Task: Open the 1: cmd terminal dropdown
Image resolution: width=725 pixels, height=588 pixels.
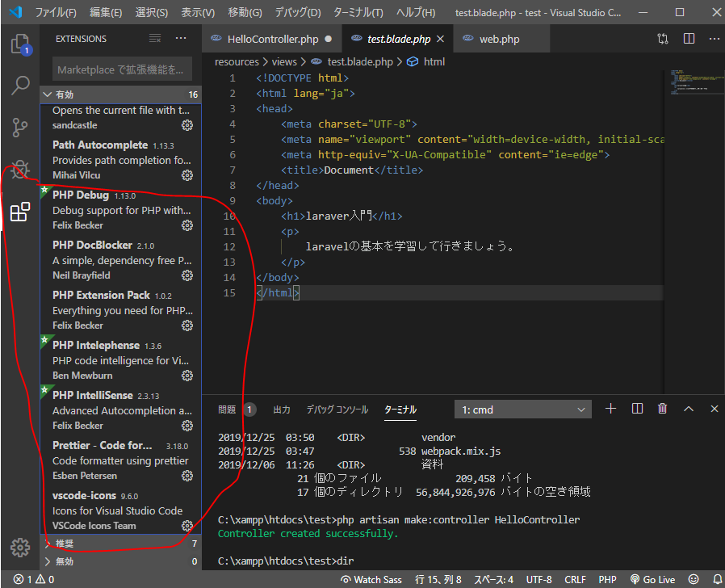Action: [523, 409]
